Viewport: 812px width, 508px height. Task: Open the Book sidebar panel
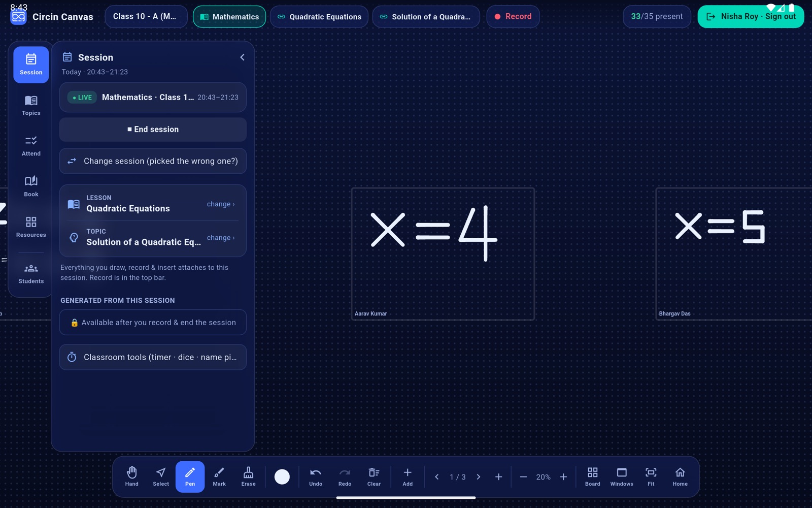click(31, 186)
